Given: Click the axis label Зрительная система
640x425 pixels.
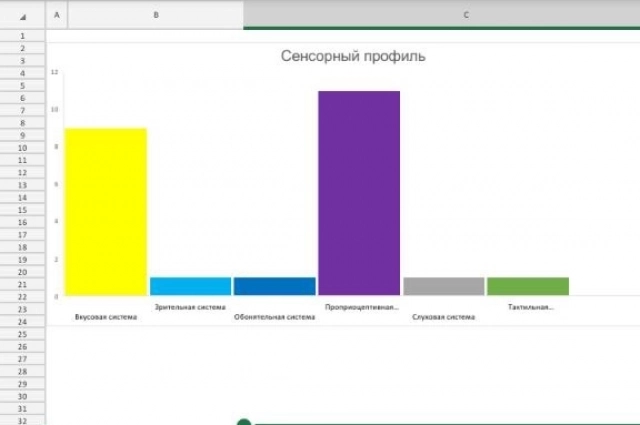Looking at the screenshot, I should pos(190,307).
